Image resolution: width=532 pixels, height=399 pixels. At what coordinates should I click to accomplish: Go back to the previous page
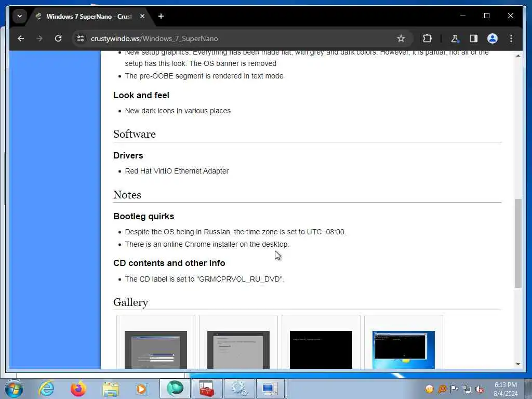coord(21,38)
